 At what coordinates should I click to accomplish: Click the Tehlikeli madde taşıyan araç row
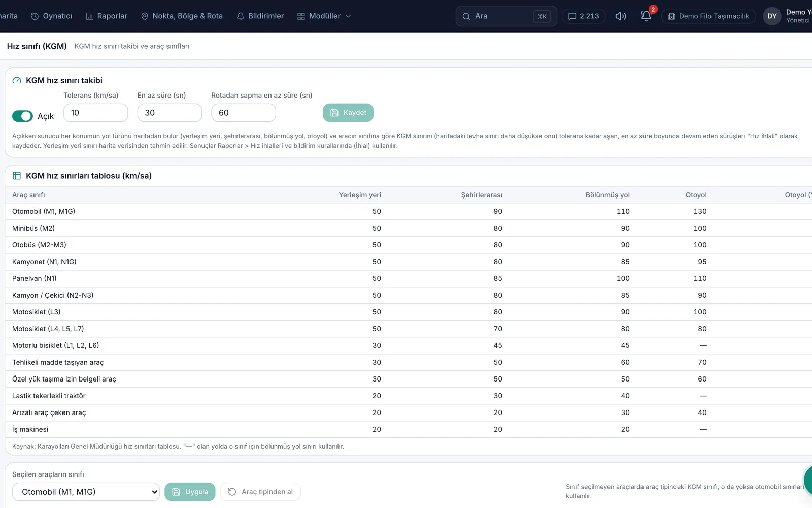(409, 362)
